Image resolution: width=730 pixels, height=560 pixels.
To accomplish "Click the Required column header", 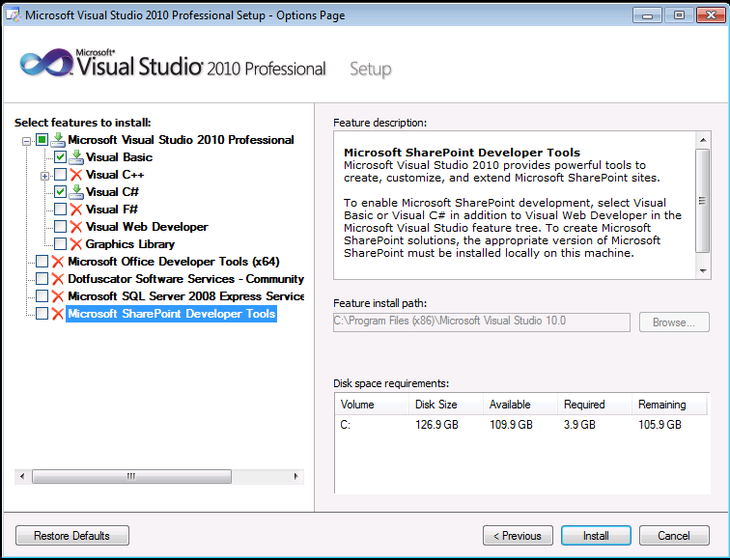I will click(x=595, y=404).
